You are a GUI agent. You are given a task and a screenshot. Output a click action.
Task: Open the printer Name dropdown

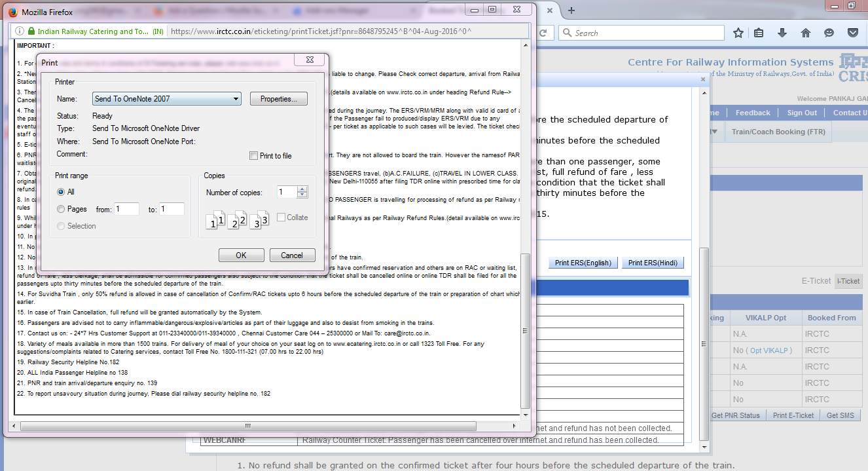(x=167, y=99)
